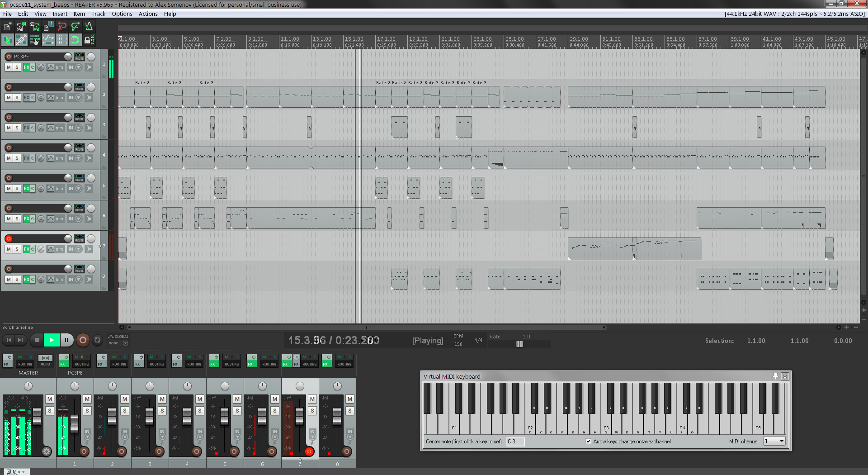
Task: Open input selector on PCSPE track
Action: 75,67
